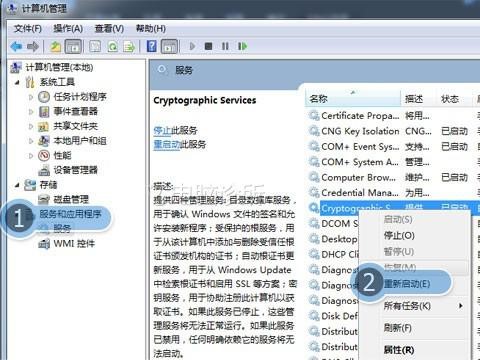The width and height of the screenshot is (480, 360).
Task: Select 系统工具 in the tree
Action: pos(57,82)
